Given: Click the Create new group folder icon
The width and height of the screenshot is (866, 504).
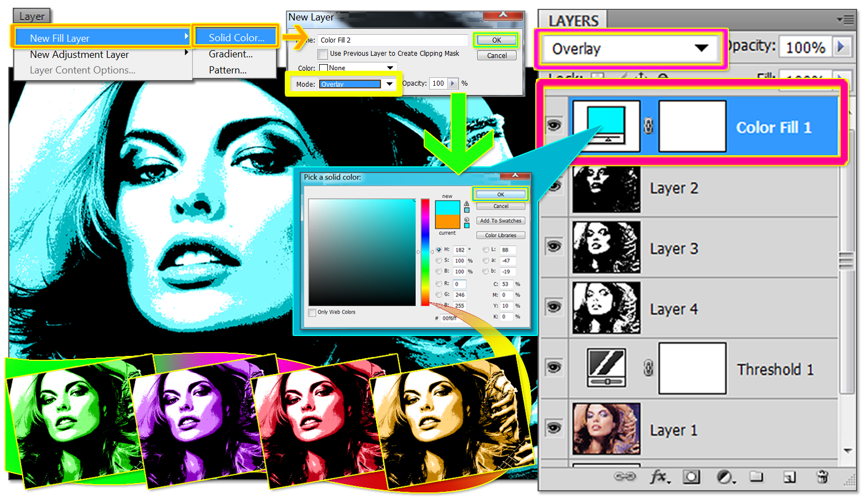Looking at the screenshot, I should (x=757, y=477).
